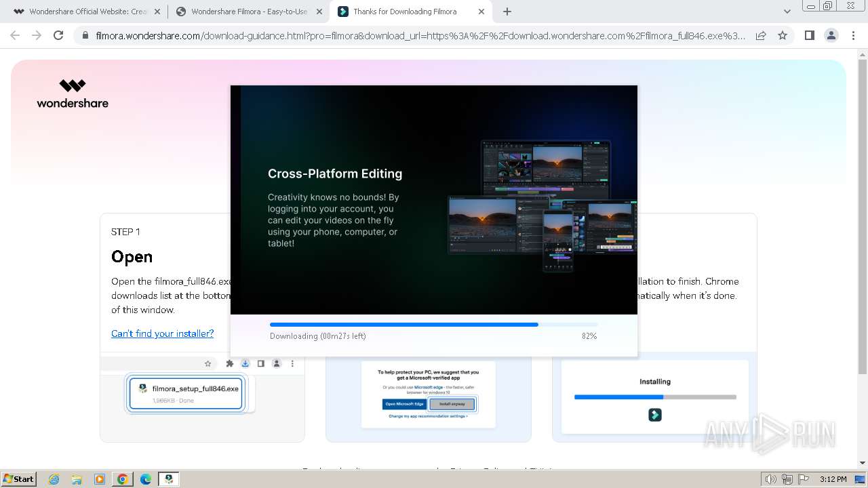Screen dimensions: 868x488
Task: Close the Thanks for Downloading tab
Action: click(x=481, y=12)
